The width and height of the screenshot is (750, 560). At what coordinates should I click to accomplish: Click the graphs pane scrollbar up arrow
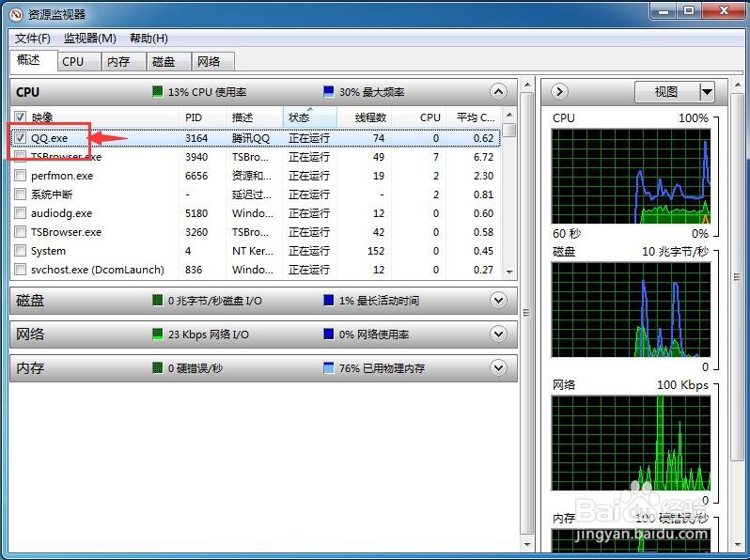coord(738,86)
